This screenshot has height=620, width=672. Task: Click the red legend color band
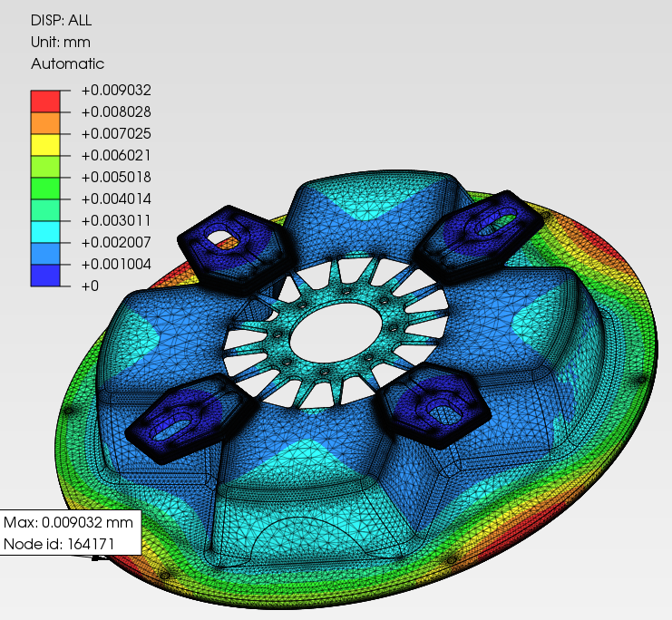tap(45, 102)
